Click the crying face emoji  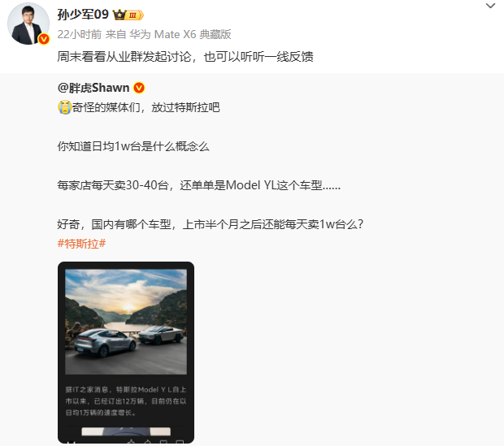(x=64, y=107)
